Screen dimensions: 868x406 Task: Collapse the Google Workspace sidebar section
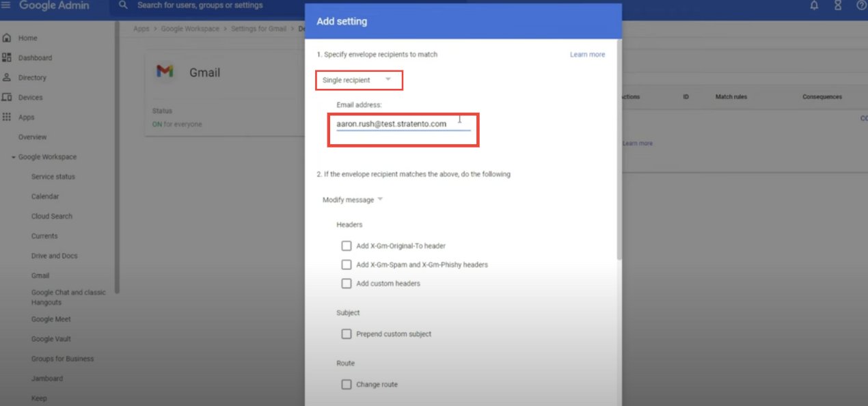tap(15, 157)
